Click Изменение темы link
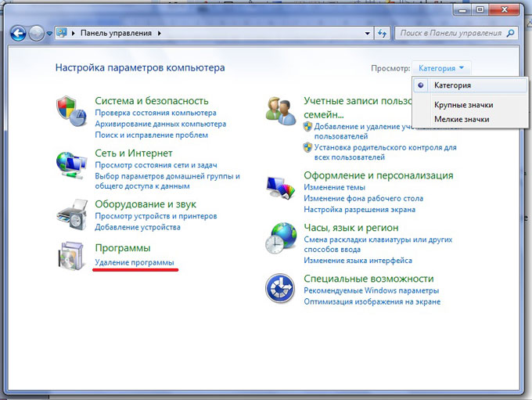532x400 pixels. click(334, 187)
